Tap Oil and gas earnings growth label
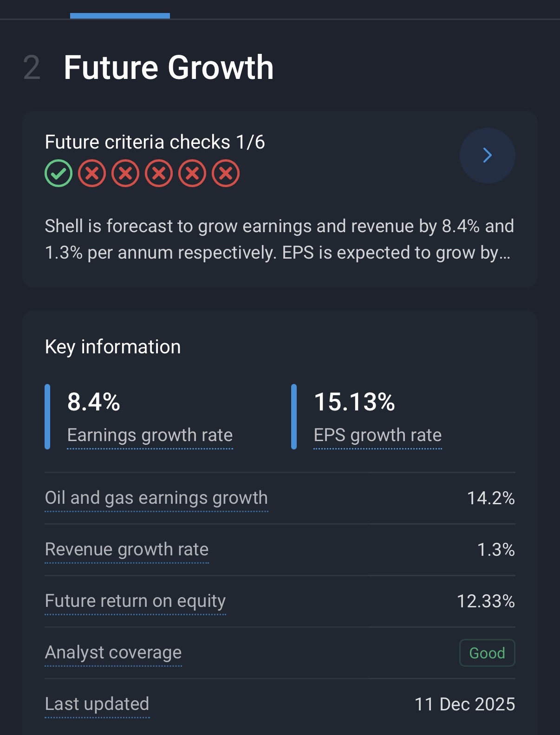Screen dimensions: 560x735 (x=156, y=498)
